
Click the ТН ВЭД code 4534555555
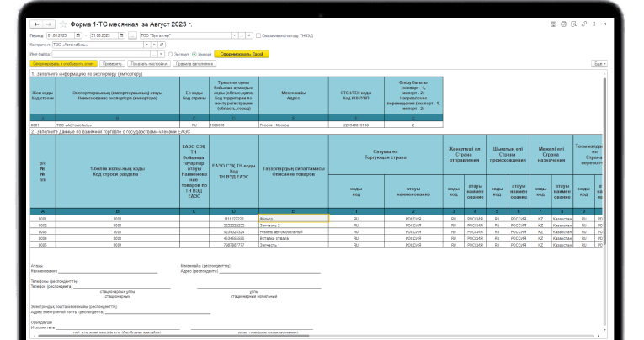point(234,238)
